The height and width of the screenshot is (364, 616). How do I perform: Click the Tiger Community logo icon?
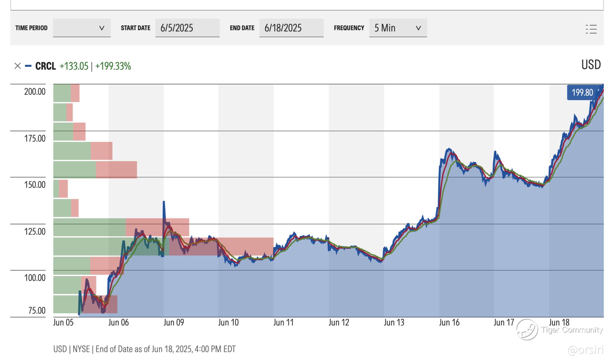pyautogui.click(x=527, y=330)
